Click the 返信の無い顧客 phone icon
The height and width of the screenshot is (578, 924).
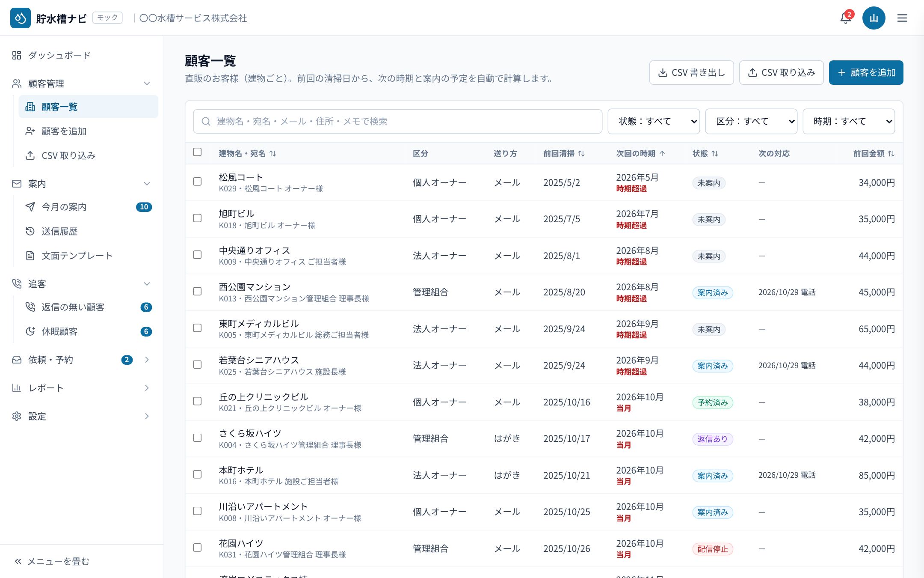click(x=30, y=307)
